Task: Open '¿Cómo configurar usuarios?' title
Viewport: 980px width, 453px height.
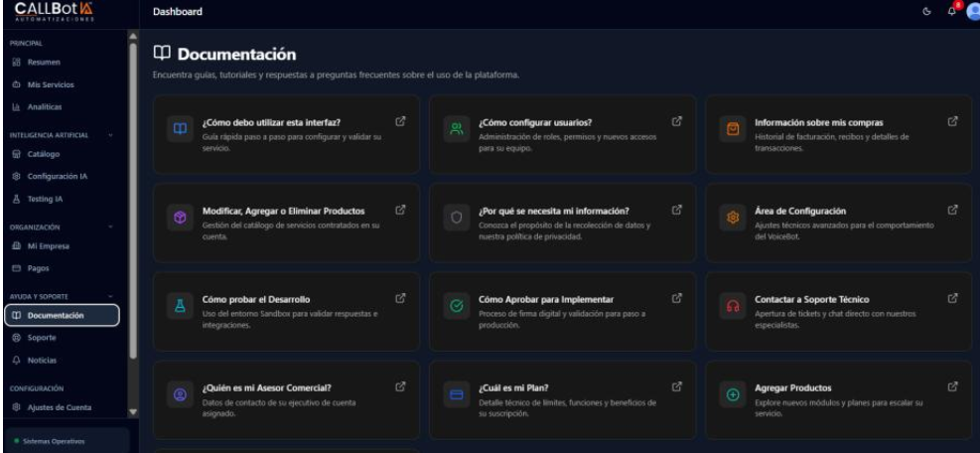Action: point(535,122)
